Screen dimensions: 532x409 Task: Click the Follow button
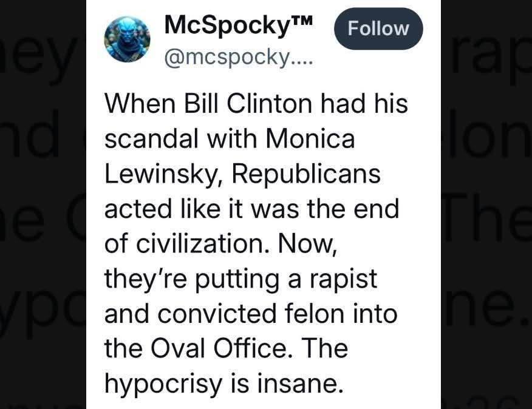click(x=378, y=29)
